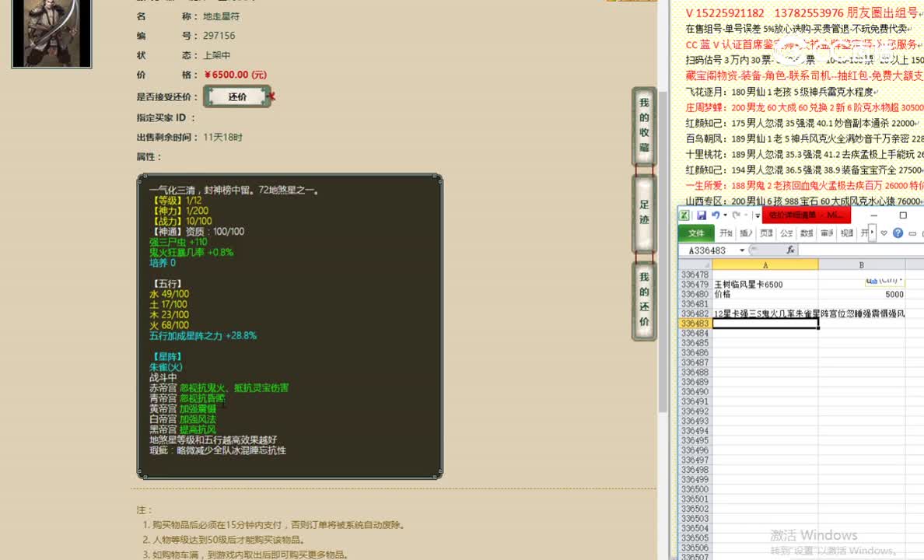Open Customize Quick Access Toolbar dropdown

coord(758,215)
